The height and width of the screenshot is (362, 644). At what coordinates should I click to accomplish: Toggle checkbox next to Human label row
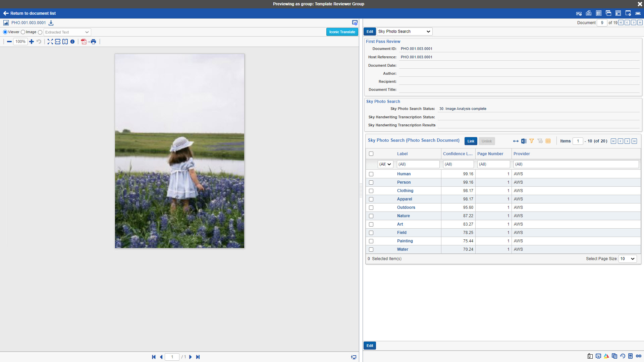(x=371, y=174)
